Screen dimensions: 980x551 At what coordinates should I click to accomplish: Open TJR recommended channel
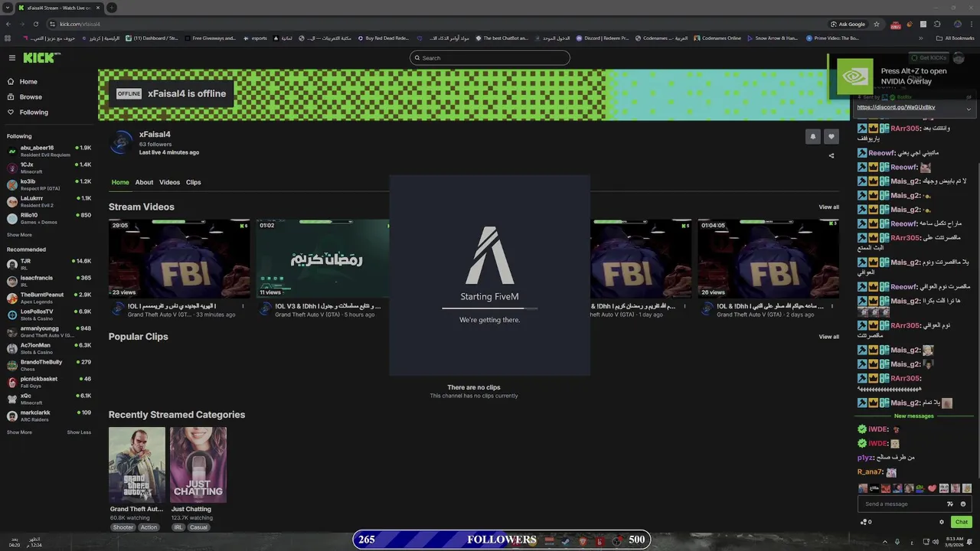pyautogui.click(x=49, y=264)
